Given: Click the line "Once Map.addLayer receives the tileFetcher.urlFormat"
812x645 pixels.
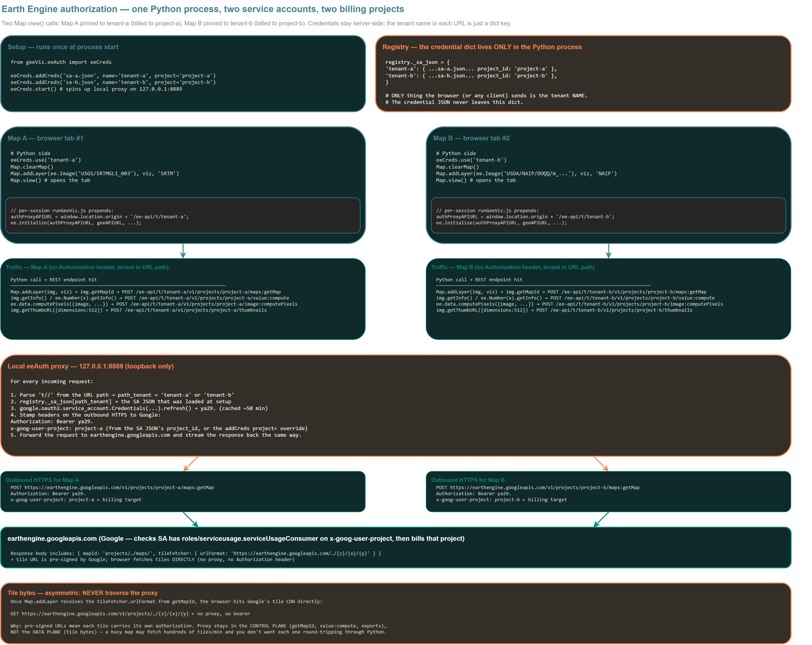Looking at the screenshot, I should pos(167,602).
